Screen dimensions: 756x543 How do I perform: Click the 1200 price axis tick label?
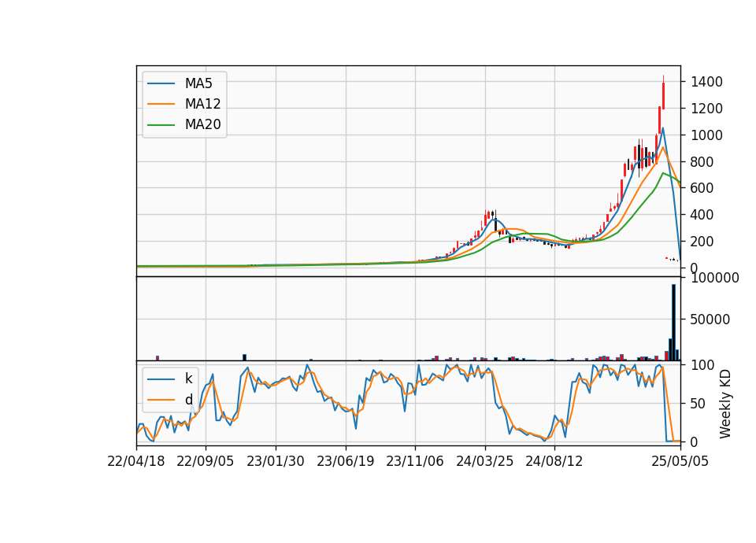[x=706, y=109]
